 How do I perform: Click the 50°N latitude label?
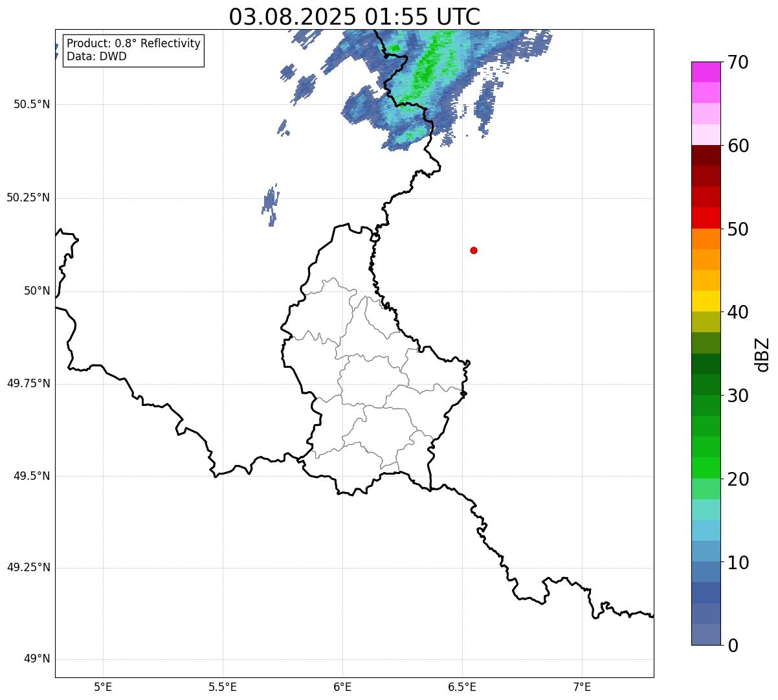[37, 291]
